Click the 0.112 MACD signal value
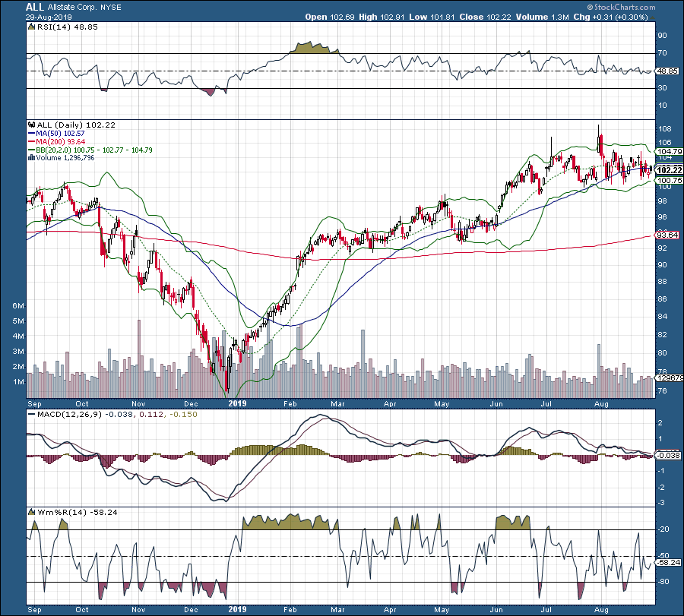 point(150,414)
